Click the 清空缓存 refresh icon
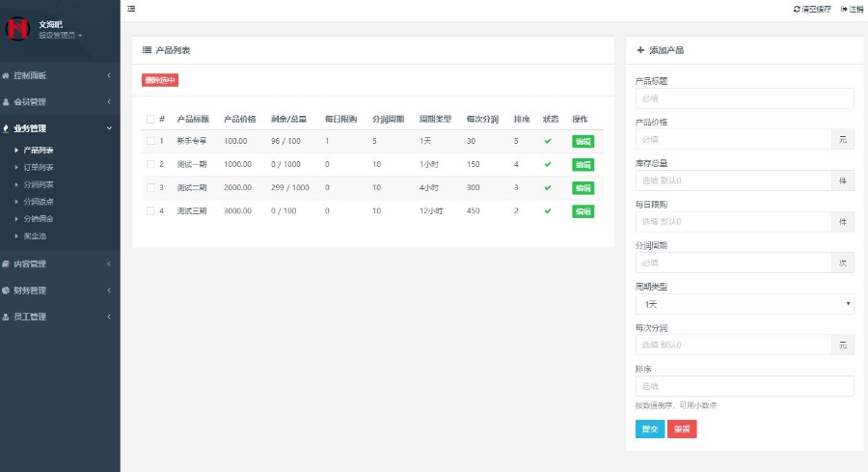The width and height of the screenshot is (868, 472). 797,9
